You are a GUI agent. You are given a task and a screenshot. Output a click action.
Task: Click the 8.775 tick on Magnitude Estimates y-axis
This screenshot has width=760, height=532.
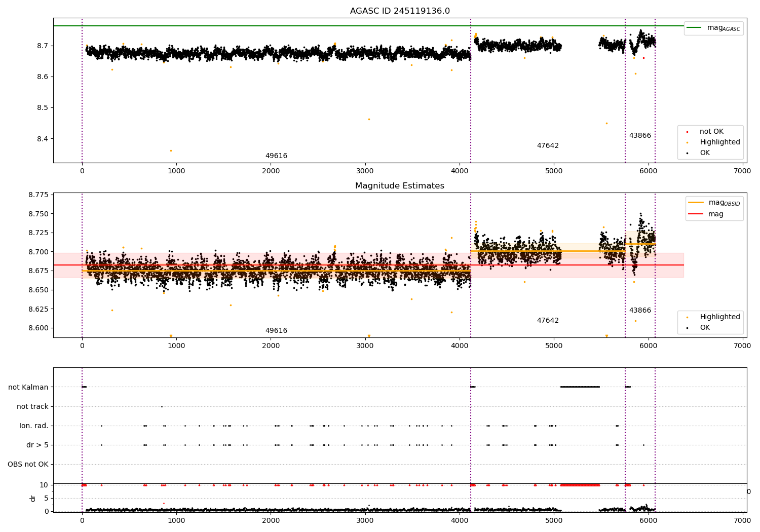tap(39, 195)
